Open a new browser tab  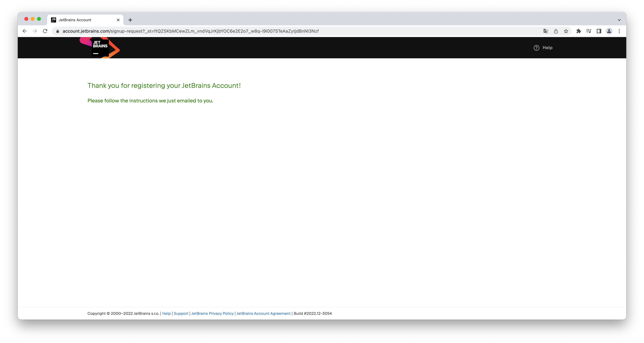tap(130, 20)
